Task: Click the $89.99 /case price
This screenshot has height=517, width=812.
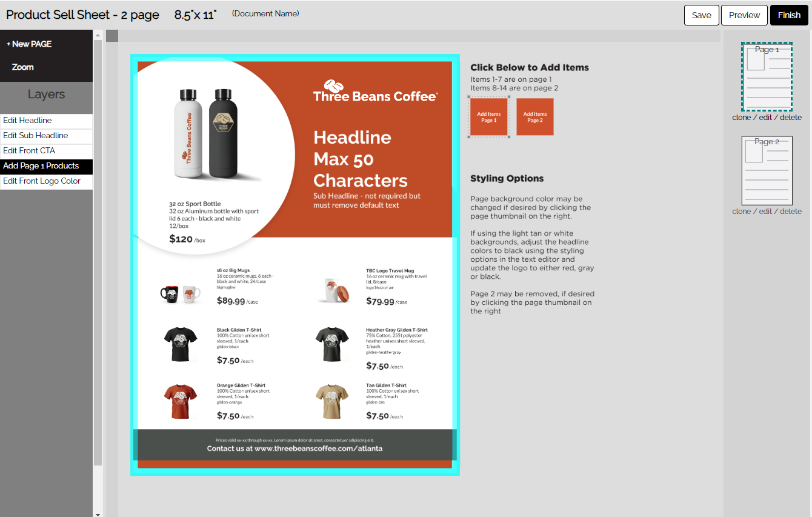Action: coord(238,301)
